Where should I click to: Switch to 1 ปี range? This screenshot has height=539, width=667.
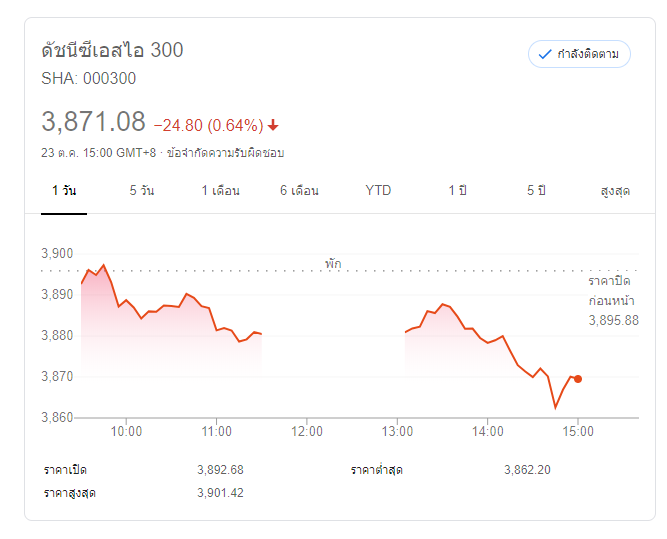point(458,190)
